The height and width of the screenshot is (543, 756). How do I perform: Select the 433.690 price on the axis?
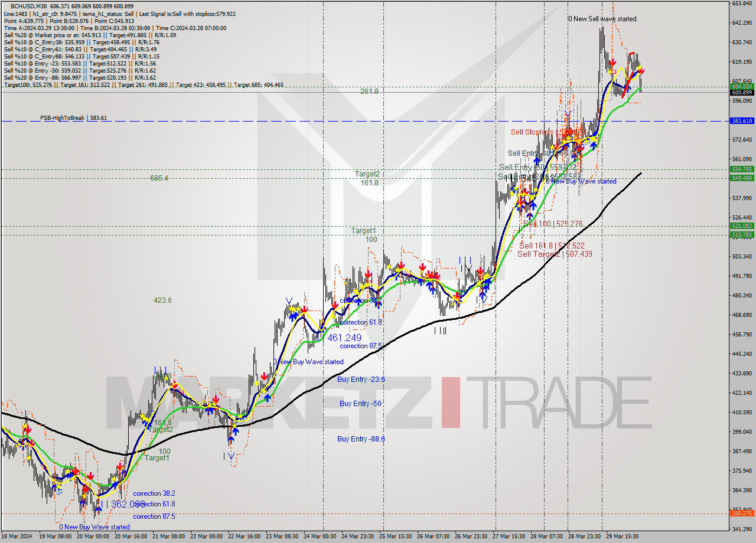click(x=742, y=373)
